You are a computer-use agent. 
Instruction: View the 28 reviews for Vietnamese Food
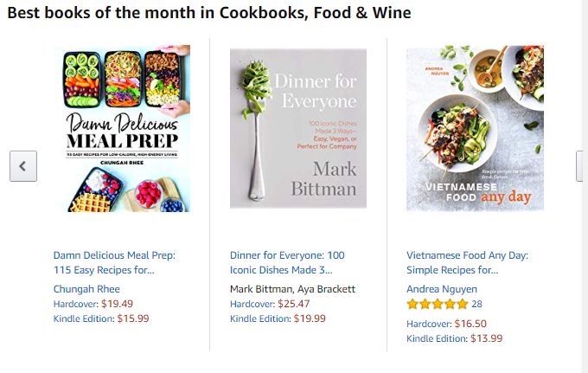click(x=477, y=305)
